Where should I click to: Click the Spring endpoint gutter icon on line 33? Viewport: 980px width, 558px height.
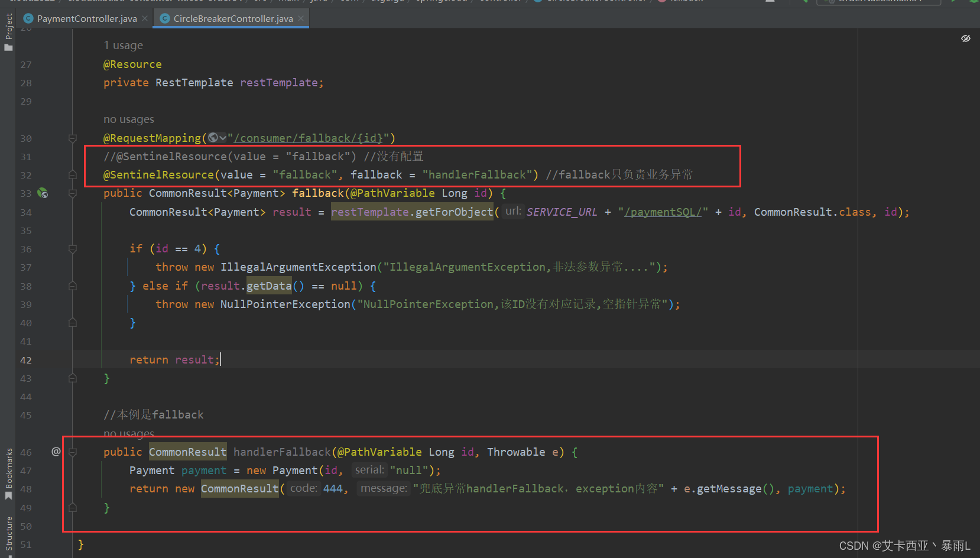pyautogui.click(x=43, y=193)
